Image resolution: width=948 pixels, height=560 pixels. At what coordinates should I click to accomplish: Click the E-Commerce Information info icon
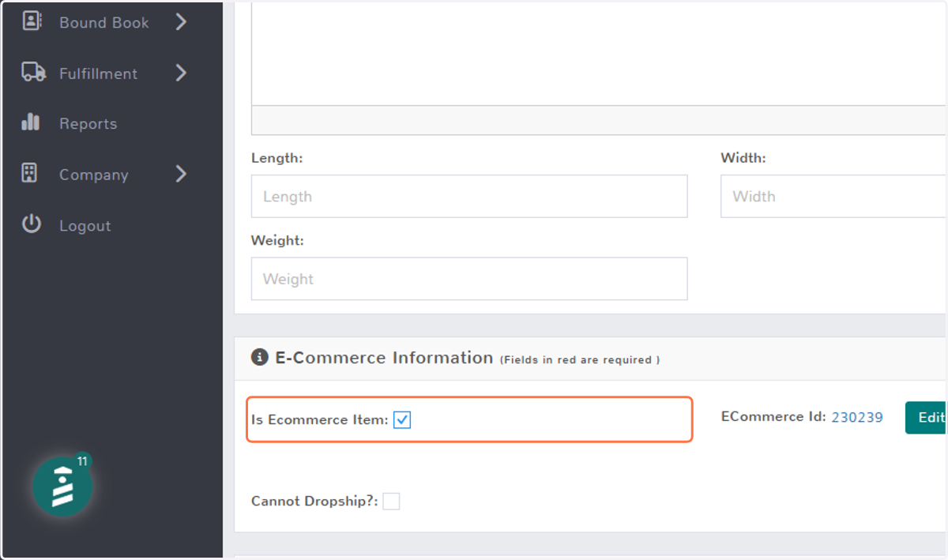point(260,358)
